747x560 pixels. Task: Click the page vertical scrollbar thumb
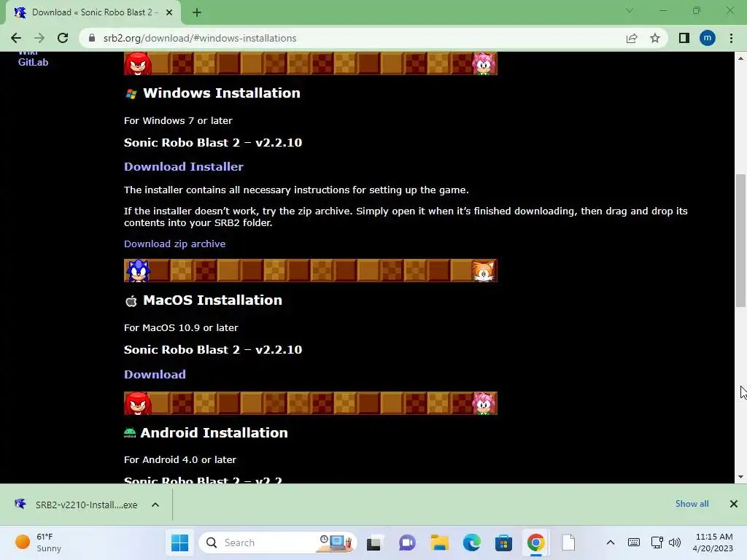click(x=740, y=241)
